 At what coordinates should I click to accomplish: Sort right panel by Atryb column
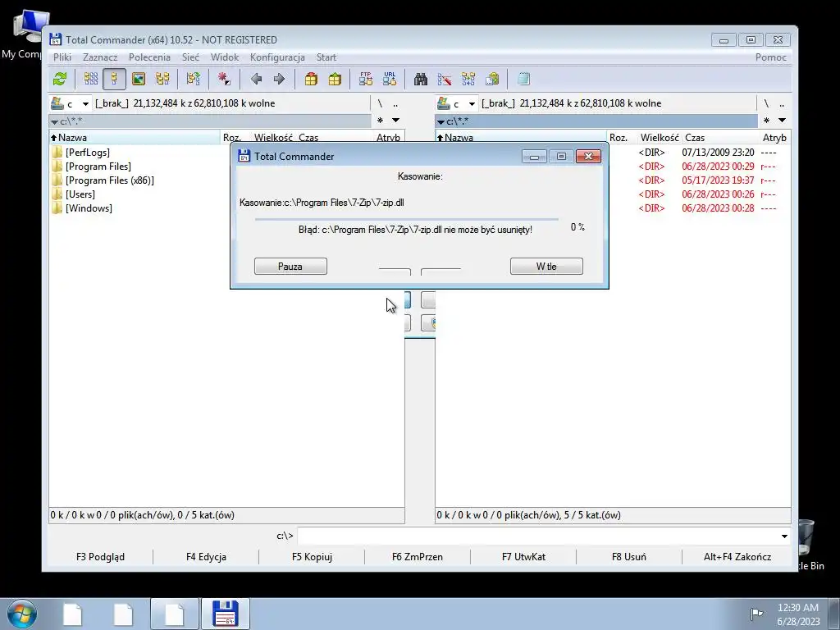click(774, 138)
